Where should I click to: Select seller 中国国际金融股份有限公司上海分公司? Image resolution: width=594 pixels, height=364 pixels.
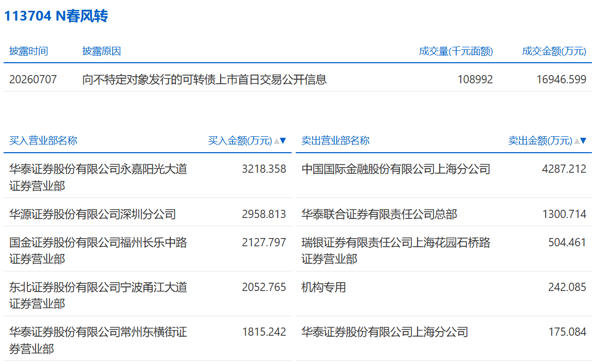(396, 169)
